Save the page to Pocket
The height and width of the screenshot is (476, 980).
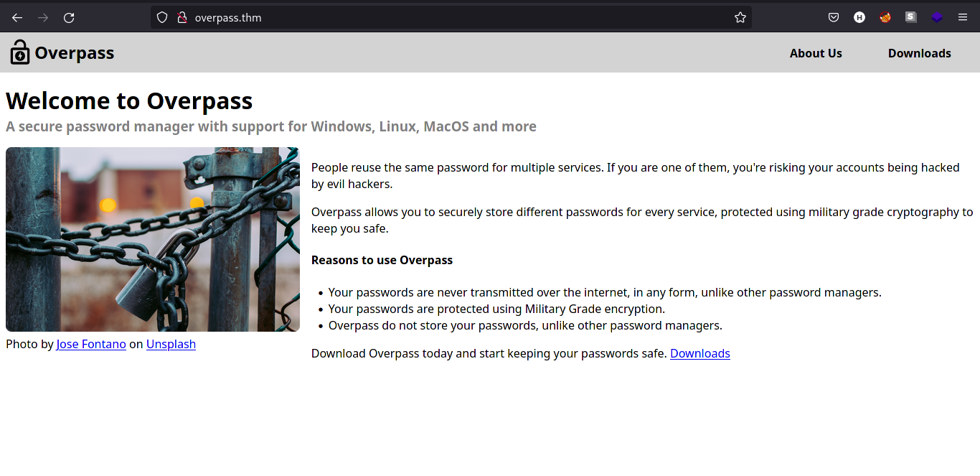[x=833, y=17]
